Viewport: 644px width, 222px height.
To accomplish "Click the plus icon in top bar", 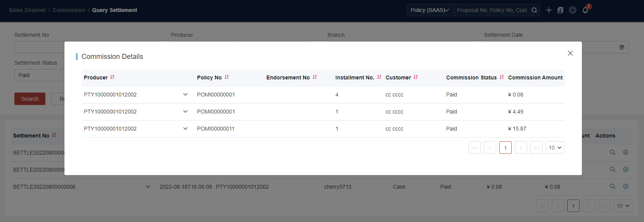I will click(549, 10).
